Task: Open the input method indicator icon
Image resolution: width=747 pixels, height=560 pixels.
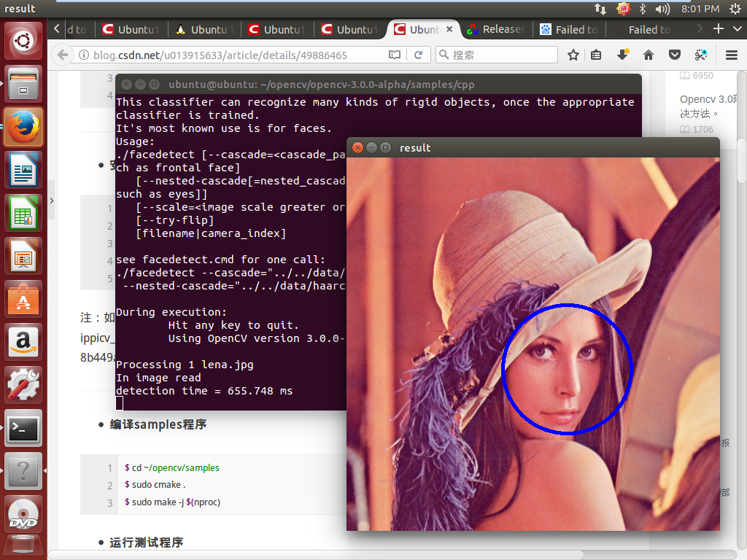Action: tap(623, 9)
